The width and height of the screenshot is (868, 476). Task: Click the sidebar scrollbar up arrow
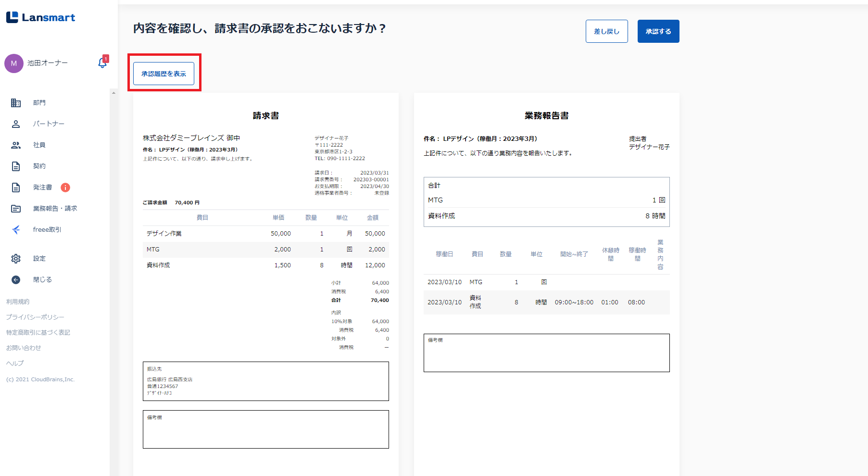(x=113, y=93)
